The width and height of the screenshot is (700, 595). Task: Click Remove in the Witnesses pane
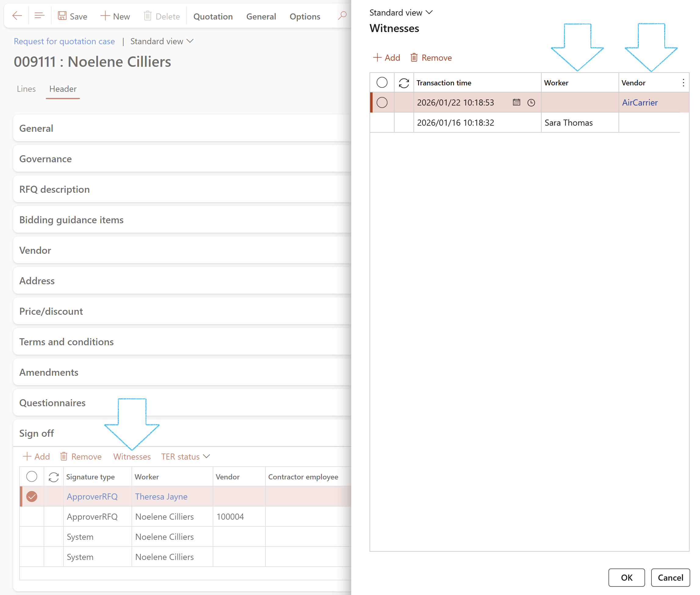431,58
